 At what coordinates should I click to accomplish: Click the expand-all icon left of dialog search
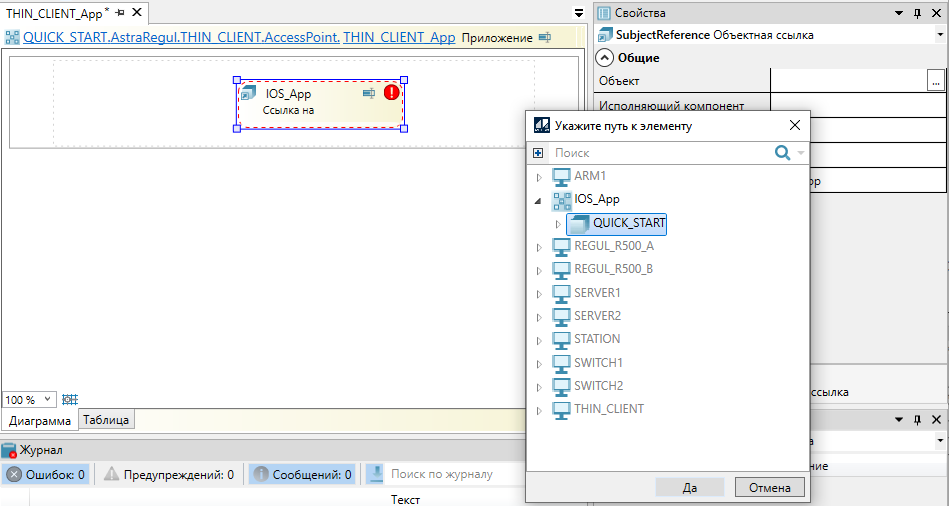coord(538,153)
